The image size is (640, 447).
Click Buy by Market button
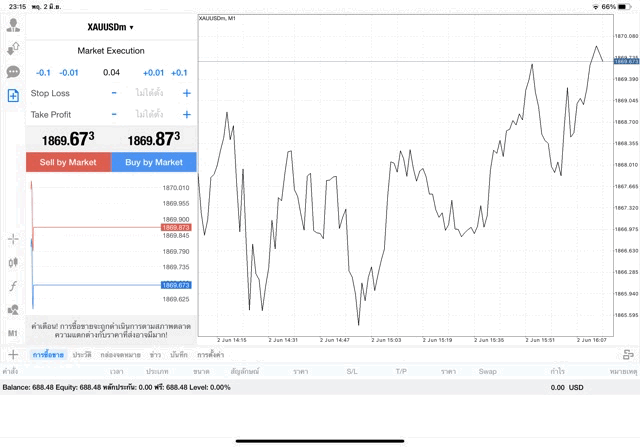154,162
